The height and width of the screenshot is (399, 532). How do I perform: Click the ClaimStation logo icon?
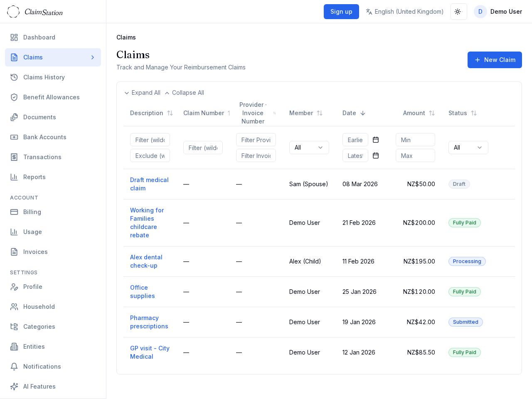pos(13,12)
